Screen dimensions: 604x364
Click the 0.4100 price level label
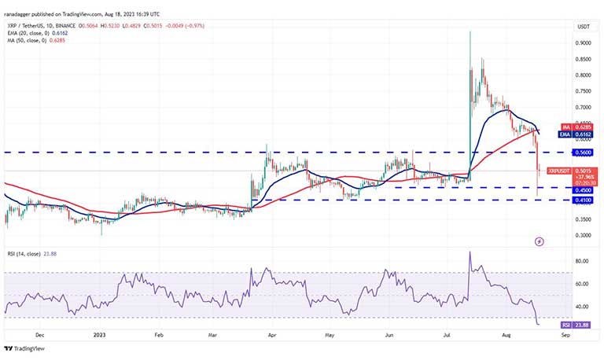(x=584, y=200)
